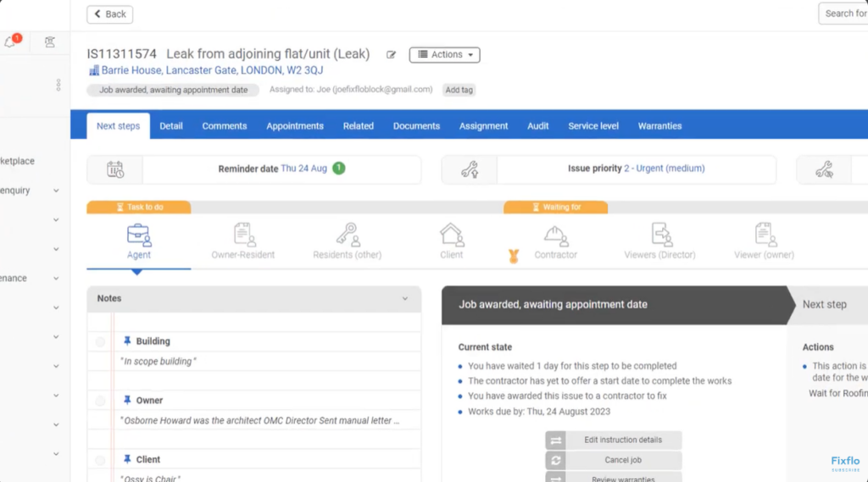Toggle the Client note radio circle
The width and height of the screenshot is (868, 482).
(x=101, y=460)
